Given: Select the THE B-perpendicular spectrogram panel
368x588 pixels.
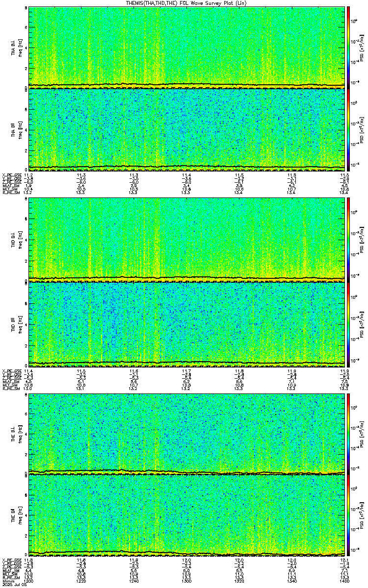Looking at the screenshot, I should click(x=186, y=434).
